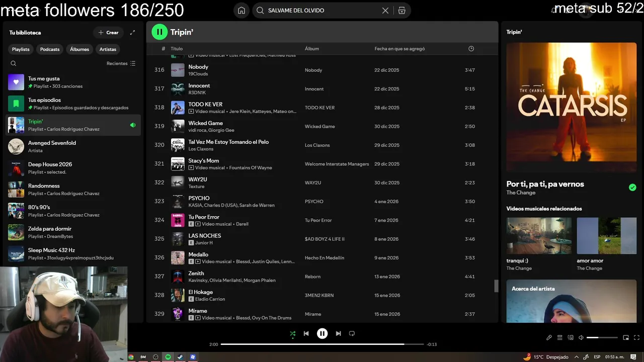Open the lyrics microphone icon

pyautogui.click(x=549, y=337)
